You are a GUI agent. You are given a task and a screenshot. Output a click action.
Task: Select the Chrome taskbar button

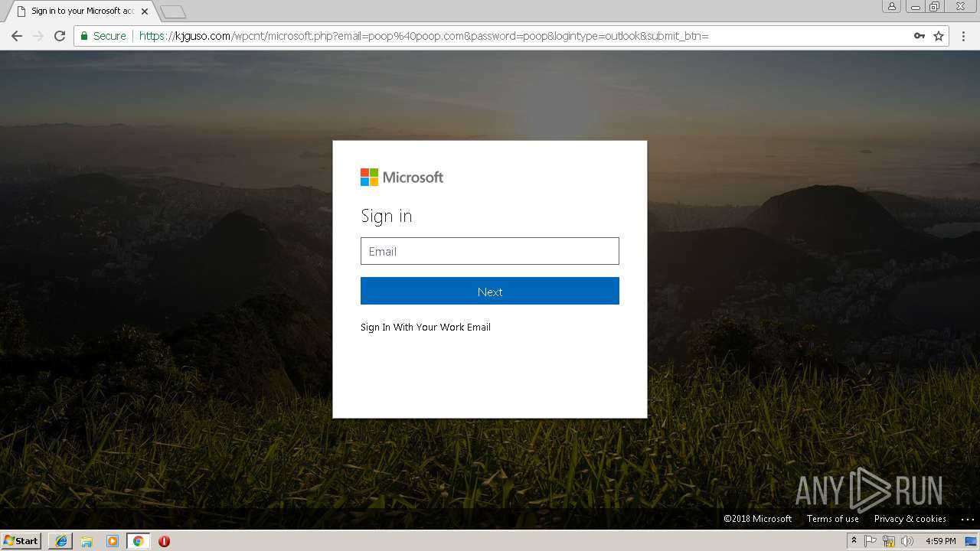[x=138, y=541]
